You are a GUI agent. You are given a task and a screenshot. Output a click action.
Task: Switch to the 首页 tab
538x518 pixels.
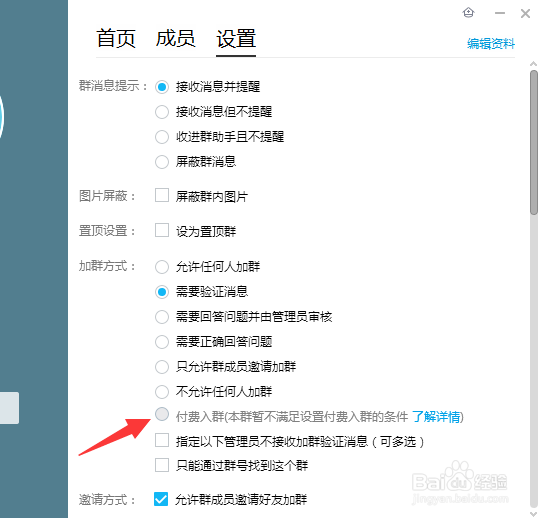point(116,38)
